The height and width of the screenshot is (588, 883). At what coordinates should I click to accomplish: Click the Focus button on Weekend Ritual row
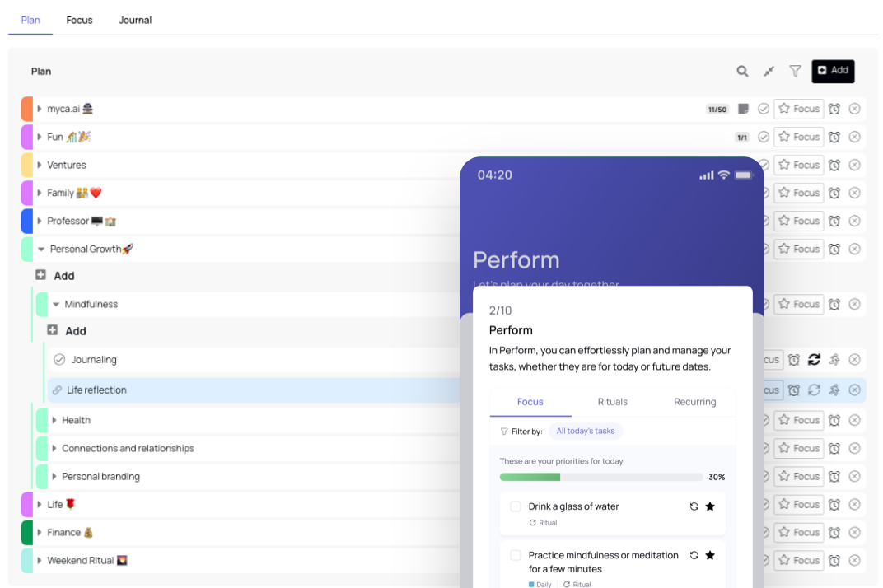click(799, 560)
